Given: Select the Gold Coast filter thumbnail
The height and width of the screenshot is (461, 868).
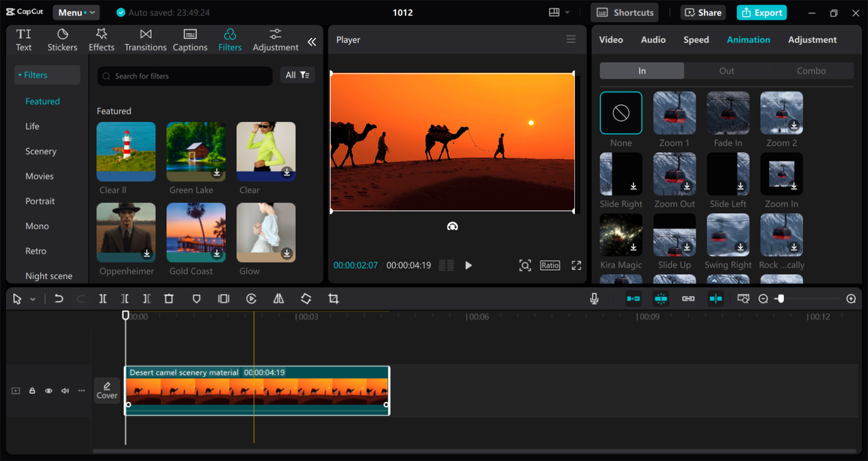Looking at the screenshot, I should 196,233.
